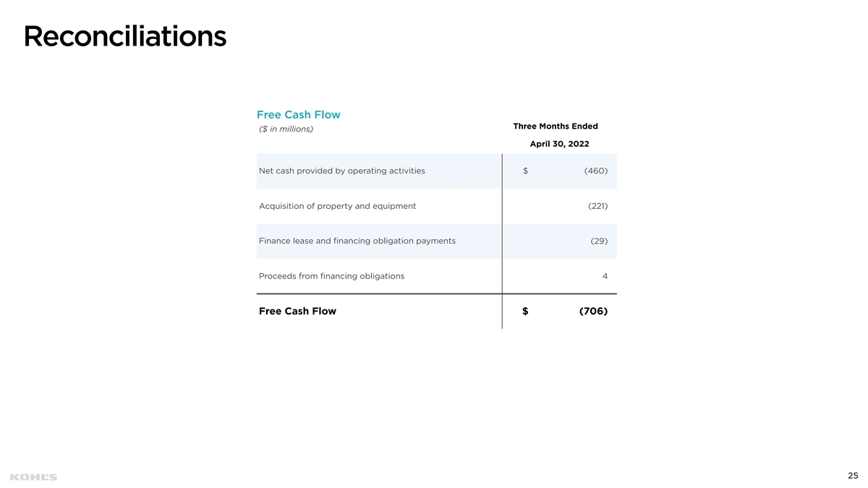
Task: Select the ($ in millions) note
Action: click(x=286, y=129)
